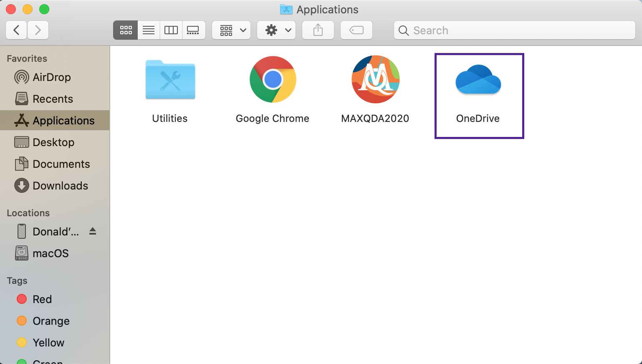Maximize the window with the green button

pos(44,9)
